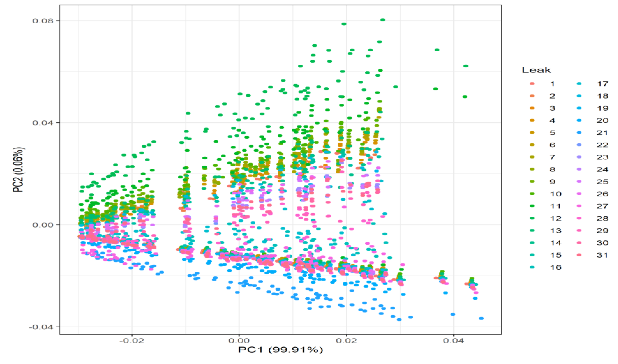The image size is (618, 364).
Task: Click the Leak 1 legend color dot
Action: click(532, 84)
